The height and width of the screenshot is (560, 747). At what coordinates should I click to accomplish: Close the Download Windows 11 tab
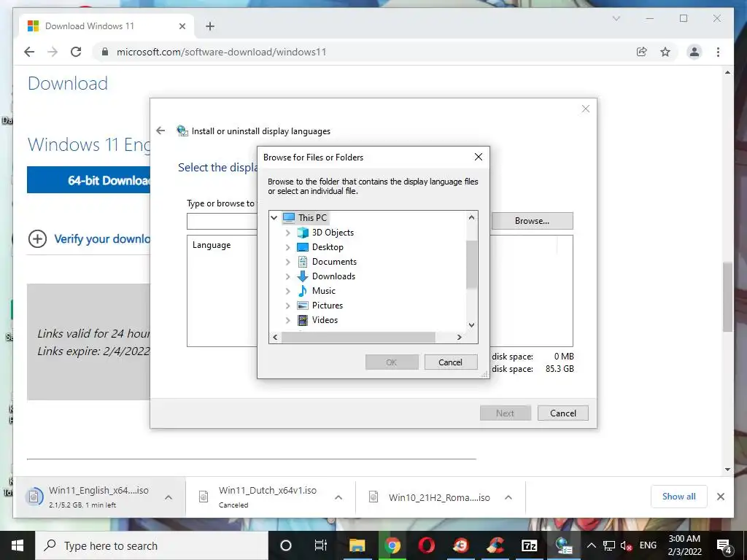click(x=182, y=26)
